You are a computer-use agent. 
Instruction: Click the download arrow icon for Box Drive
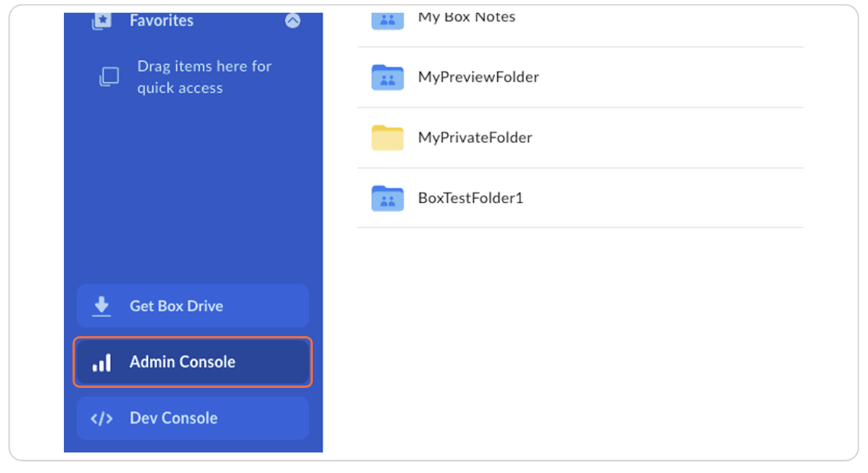coord(101,306)
